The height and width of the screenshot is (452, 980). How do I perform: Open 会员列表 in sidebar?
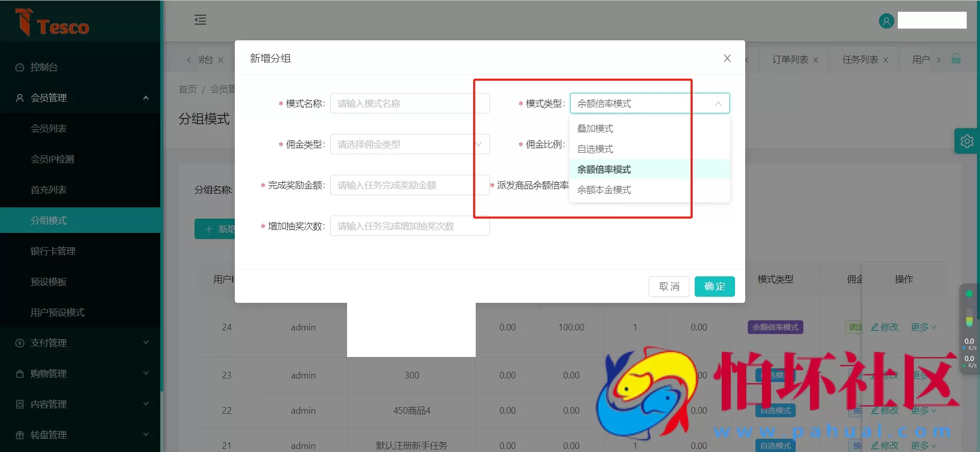pos(80,128)
